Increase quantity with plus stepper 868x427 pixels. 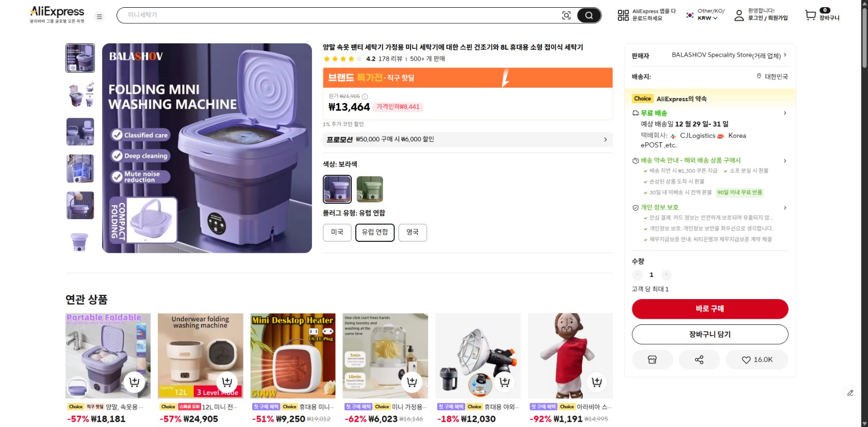click(x=666, y=274)
